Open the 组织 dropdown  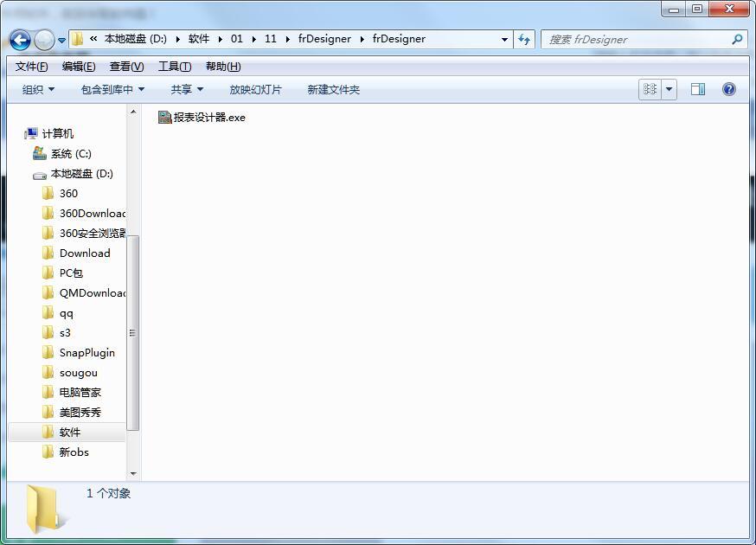click(39, 90)
